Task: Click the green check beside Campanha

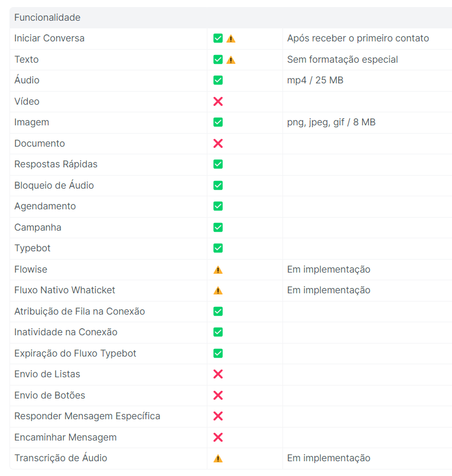Action: click(218, 228)
